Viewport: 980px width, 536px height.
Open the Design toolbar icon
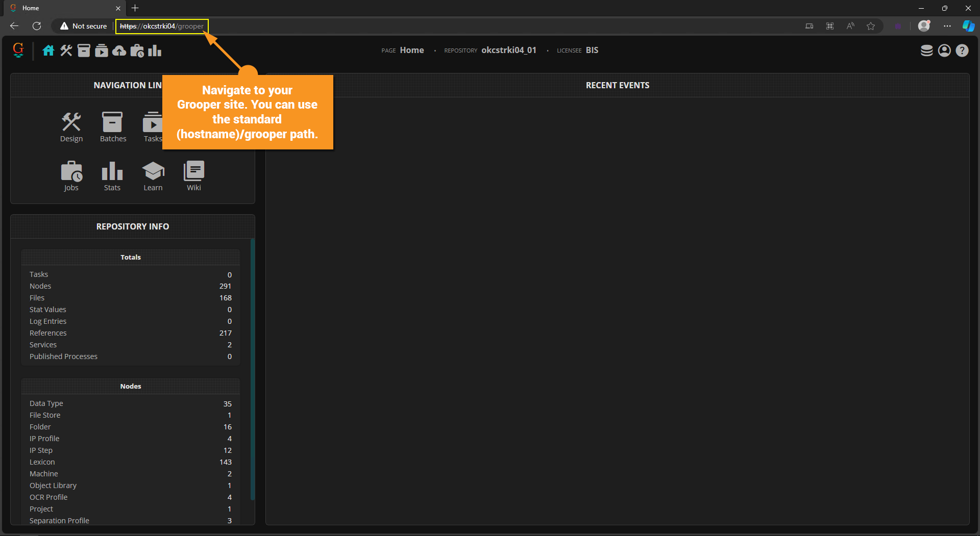click(x=66, y=50)
